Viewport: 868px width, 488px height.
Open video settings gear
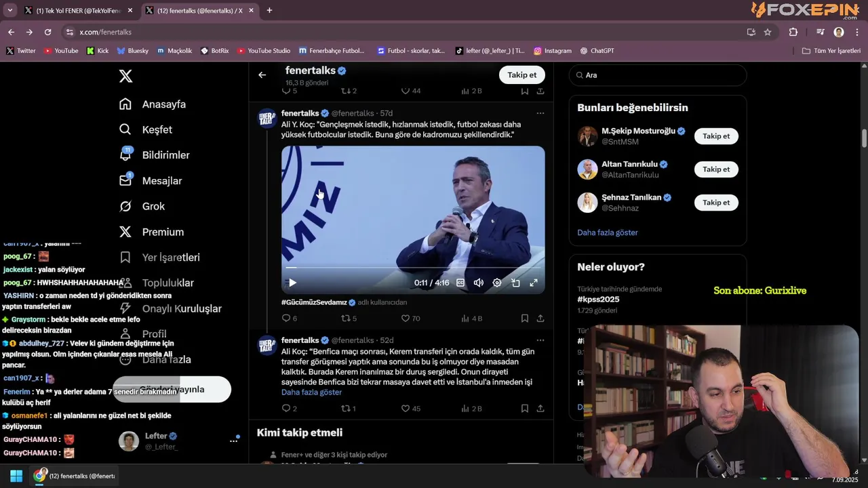click(497, 283)
